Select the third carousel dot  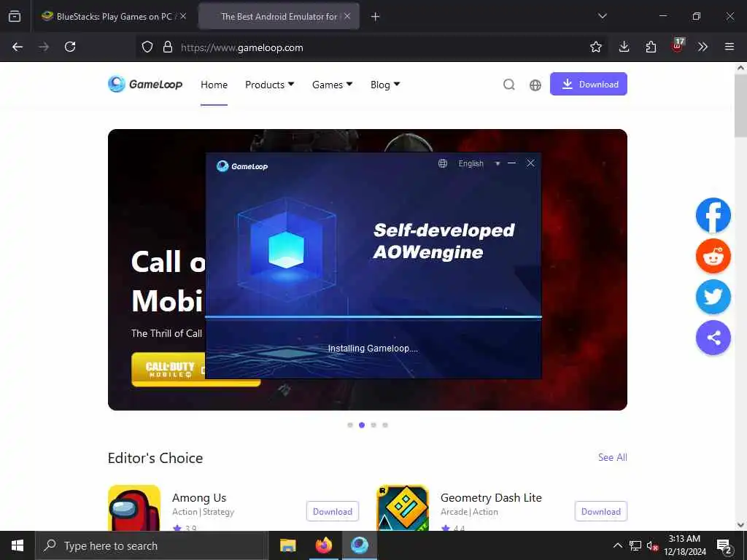coord(373,425)
